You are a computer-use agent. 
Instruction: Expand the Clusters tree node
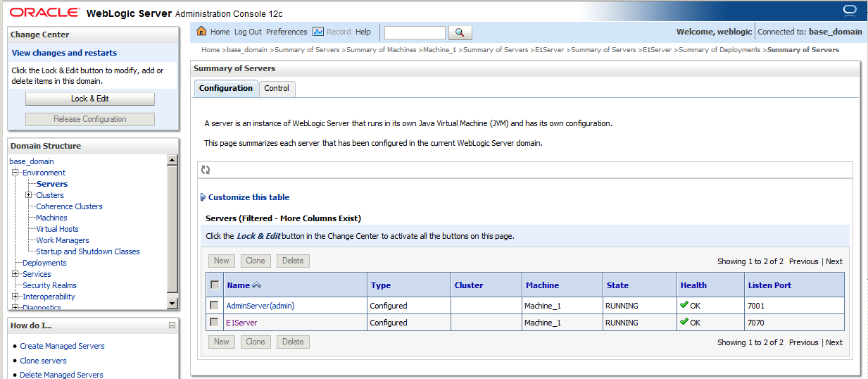point(29,195)
